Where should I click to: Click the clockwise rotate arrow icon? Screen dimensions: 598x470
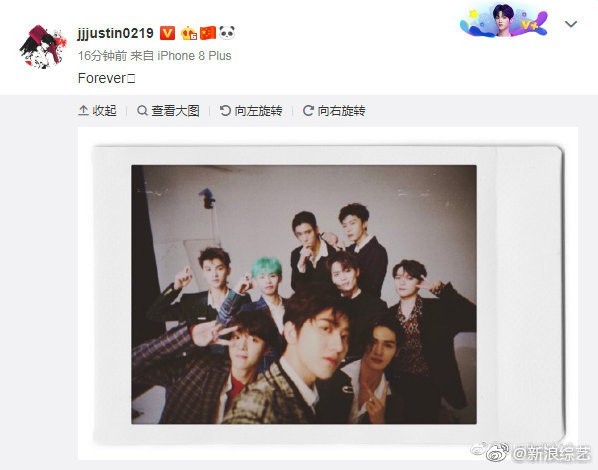pyautogui.click(x=308, y=111)
